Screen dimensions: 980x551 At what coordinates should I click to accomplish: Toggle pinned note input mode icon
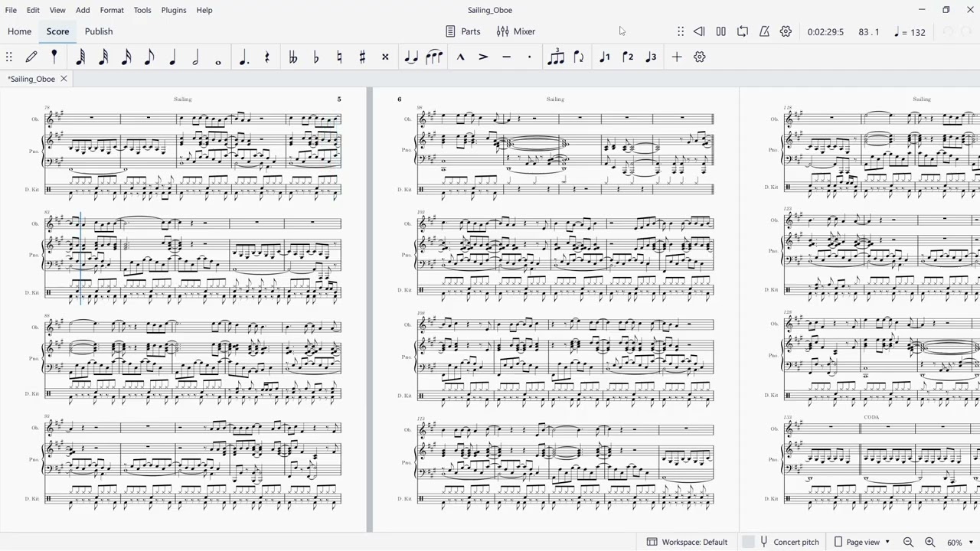(54, 57)
